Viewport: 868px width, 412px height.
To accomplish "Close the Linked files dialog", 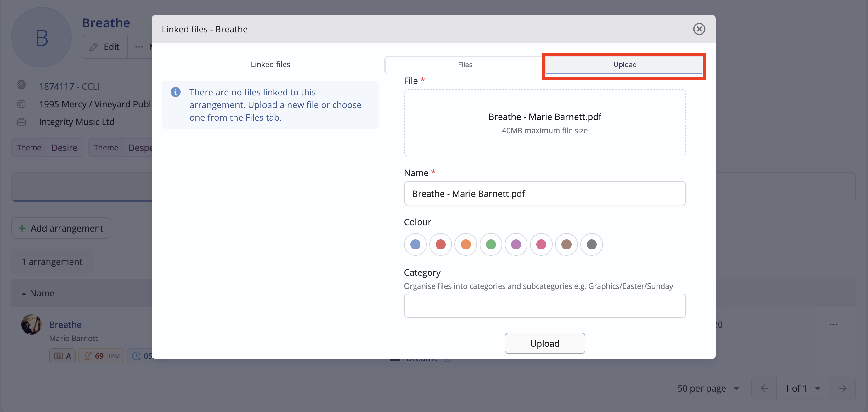I will [x=699, y=29].
